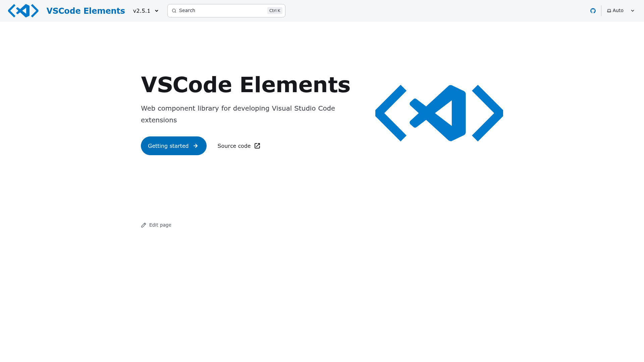Click the large VSCode Elements hero logo
Viewport: 644px width, 362px height.
click(439, 113)
